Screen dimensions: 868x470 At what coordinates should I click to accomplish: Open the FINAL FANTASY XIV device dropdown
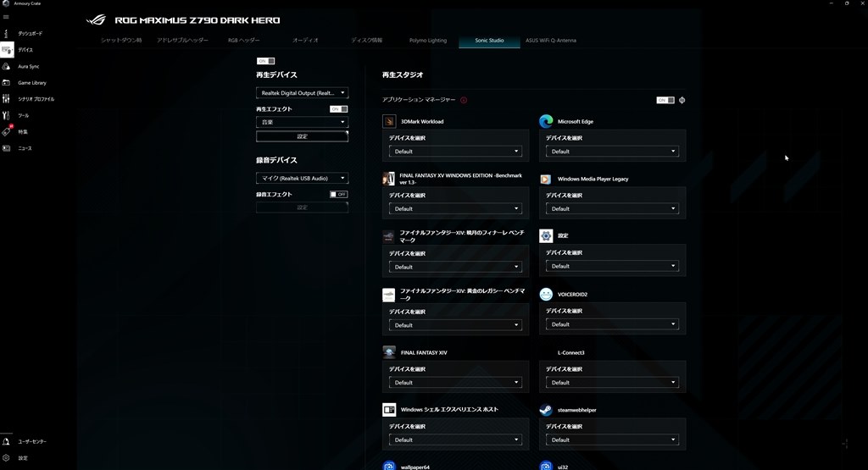455,382
